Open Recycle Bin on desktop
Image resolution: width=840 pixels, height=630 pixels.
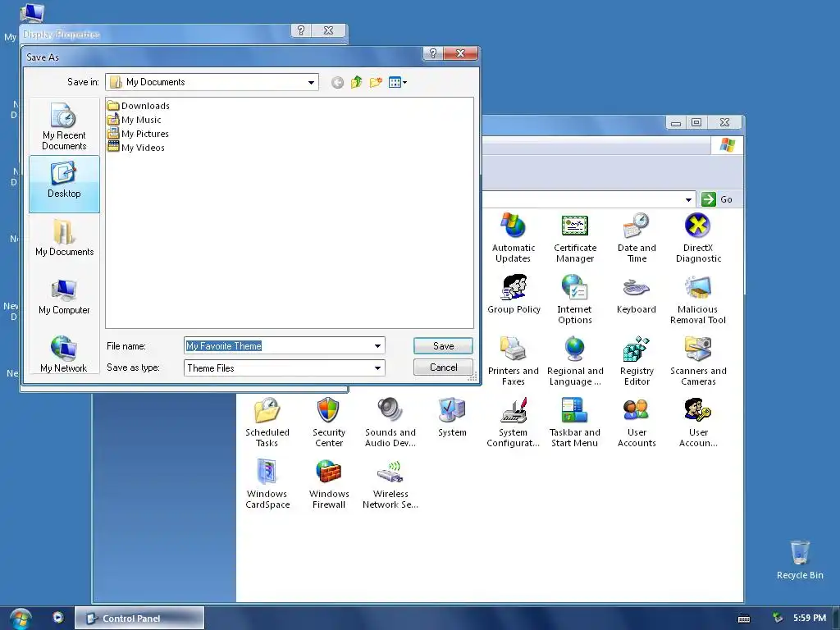click(800, 559)
